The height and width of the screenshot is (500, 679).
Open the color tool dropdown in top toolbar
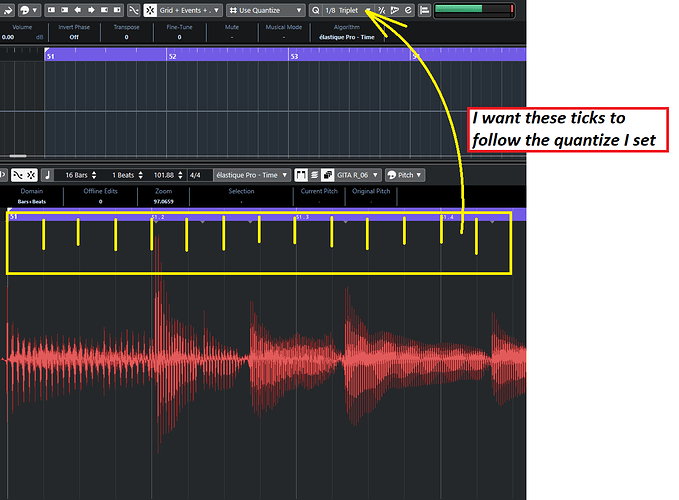click(x=29, y=10)
